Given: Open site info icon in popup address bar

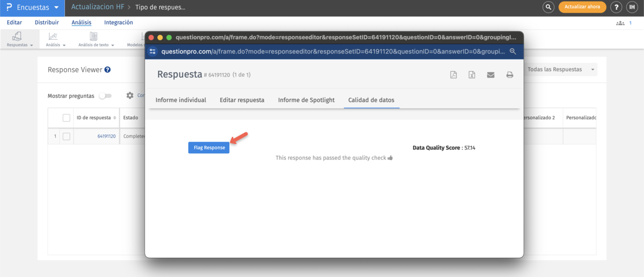Looking at the screenshot, I should 153,51.
